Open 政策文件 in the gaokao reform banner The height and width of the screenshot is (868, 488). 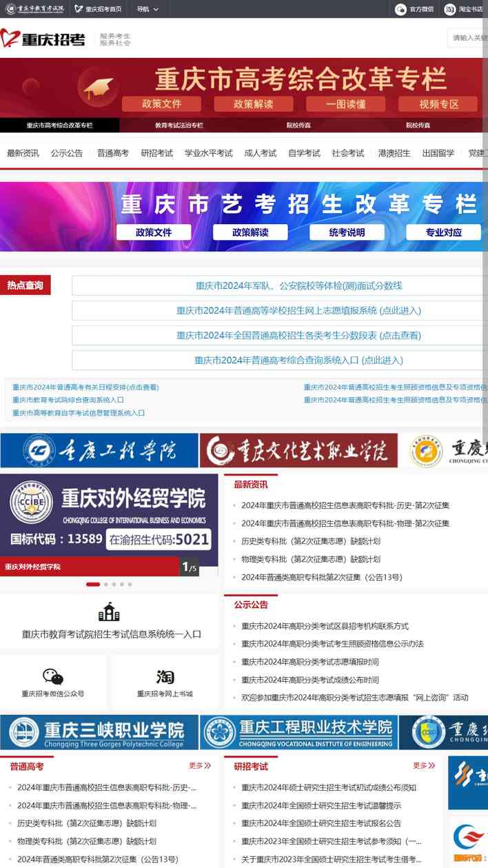[x=162, y=103]
